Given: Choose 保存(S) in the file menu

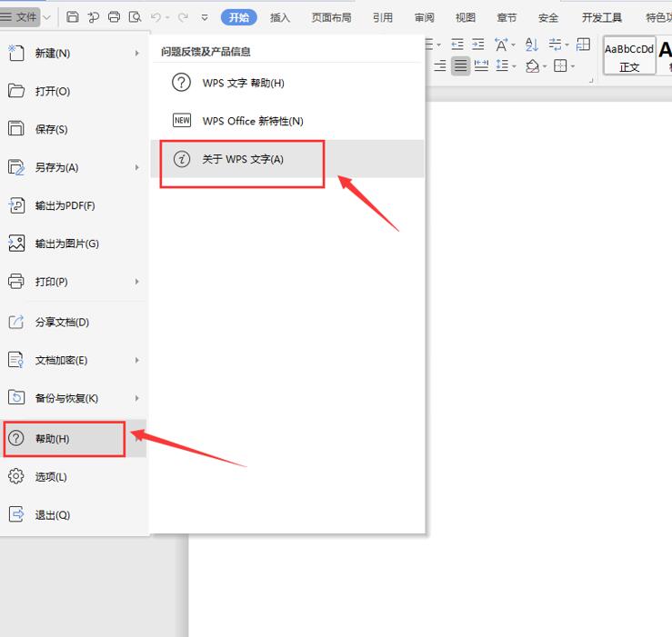Looking at the screenshot, I should [74, 129].
